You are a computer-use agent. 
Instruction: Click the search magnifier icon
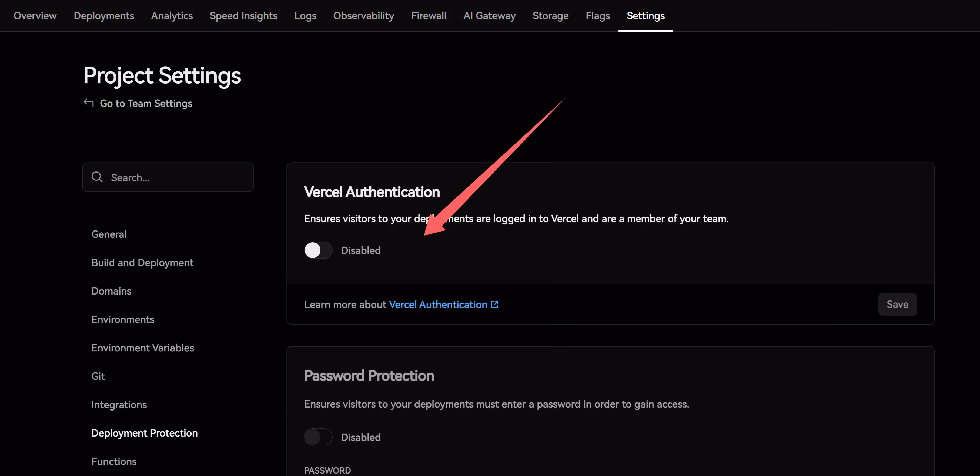click(x=97, y=177)
